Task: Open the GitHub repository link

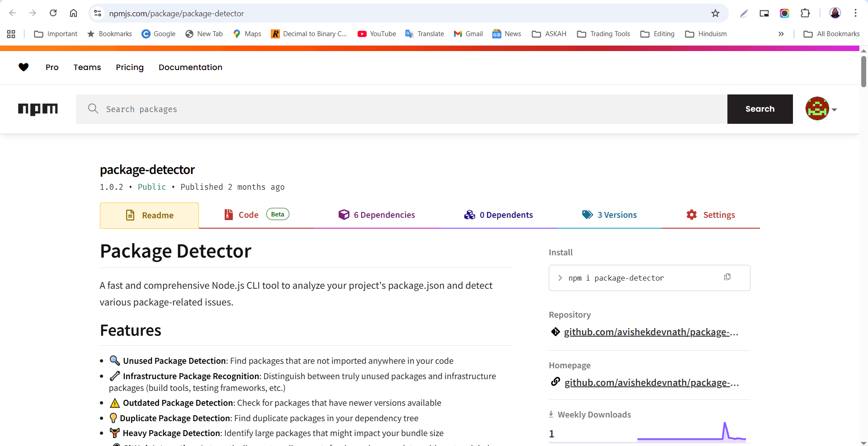Action: (651, 332)
